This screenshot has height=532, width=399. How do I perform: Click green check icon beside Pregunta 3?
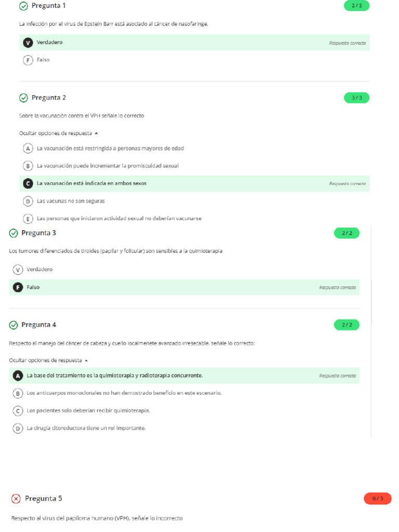click(x=14, y=233)
